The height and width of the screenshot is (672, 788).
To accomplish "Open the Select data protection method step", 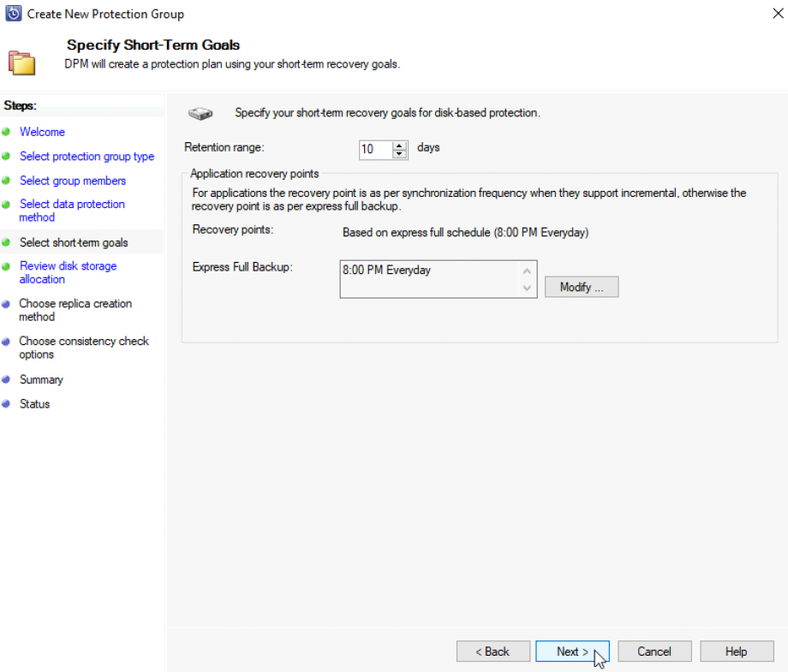I will pos(72,204).
